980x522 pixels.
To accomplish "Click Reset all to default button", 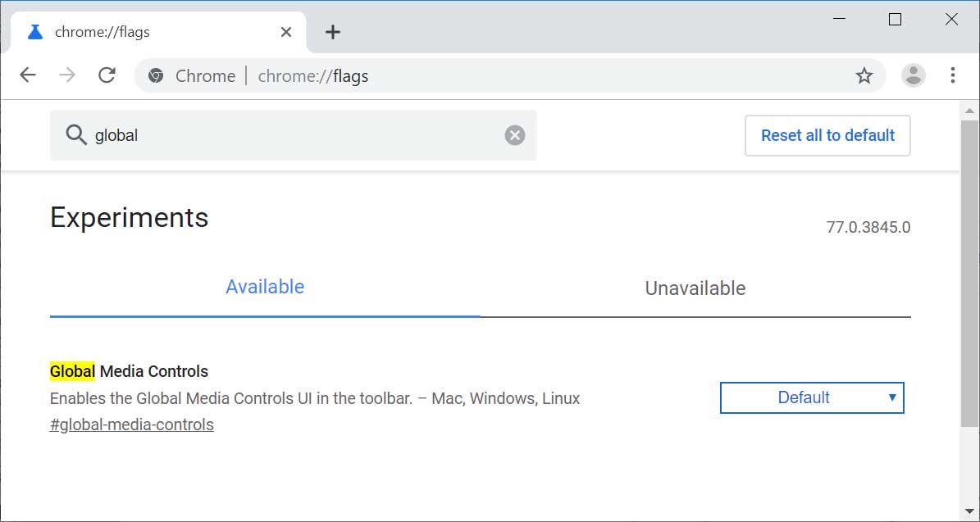I will [x=827, y=135].
